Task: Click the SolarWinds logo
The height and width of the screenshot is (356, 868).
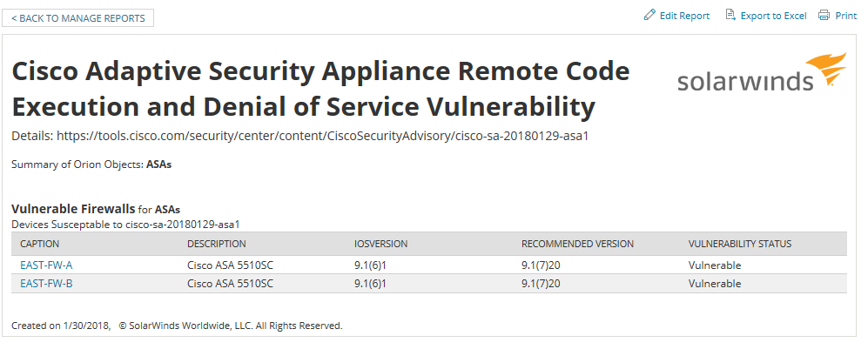Action: click(x=762, y=71)
